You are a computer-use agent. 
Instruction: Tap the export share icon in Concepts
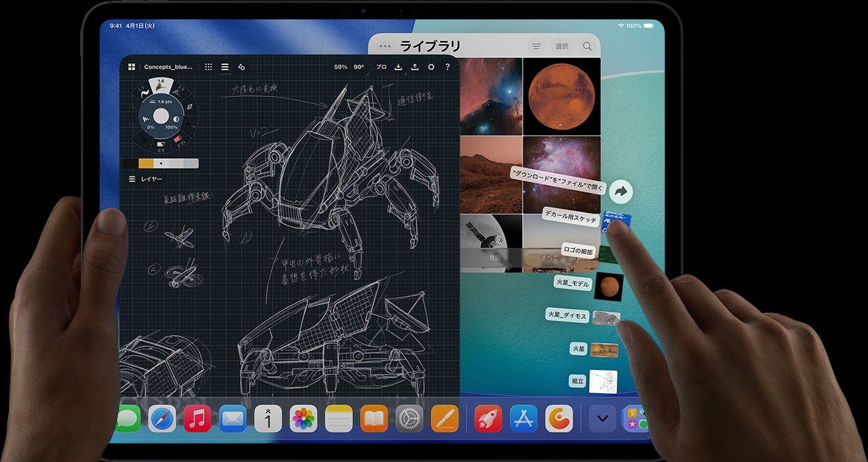pyautogui.click(x=415, y=67)
